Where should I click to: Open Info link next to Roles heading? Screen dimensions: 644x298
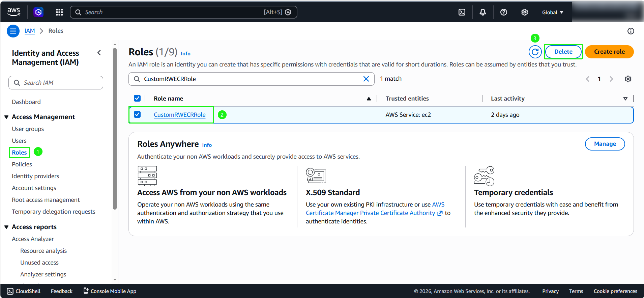click(185, 53)
